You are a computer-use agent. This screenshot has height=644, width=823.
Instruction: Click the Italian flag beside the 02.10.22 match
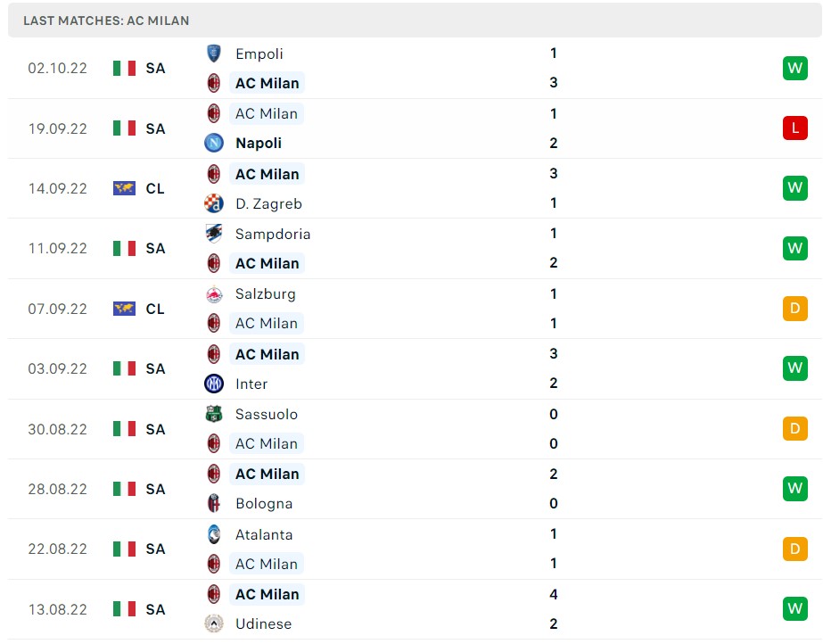[x=126, y=68]
